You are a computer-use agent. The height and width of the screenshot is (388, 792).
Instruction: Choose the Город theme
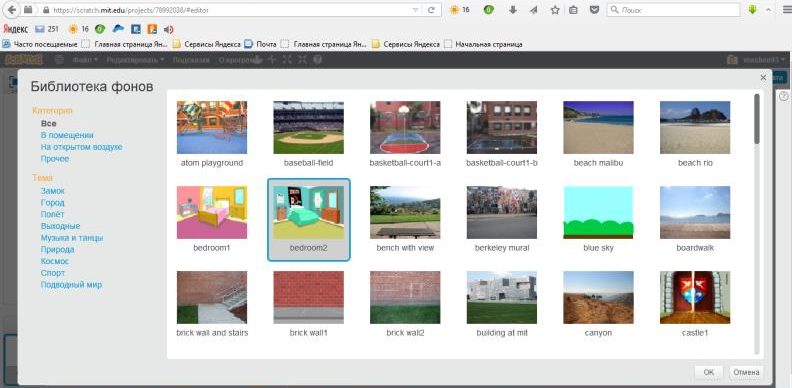click(53, 203)
